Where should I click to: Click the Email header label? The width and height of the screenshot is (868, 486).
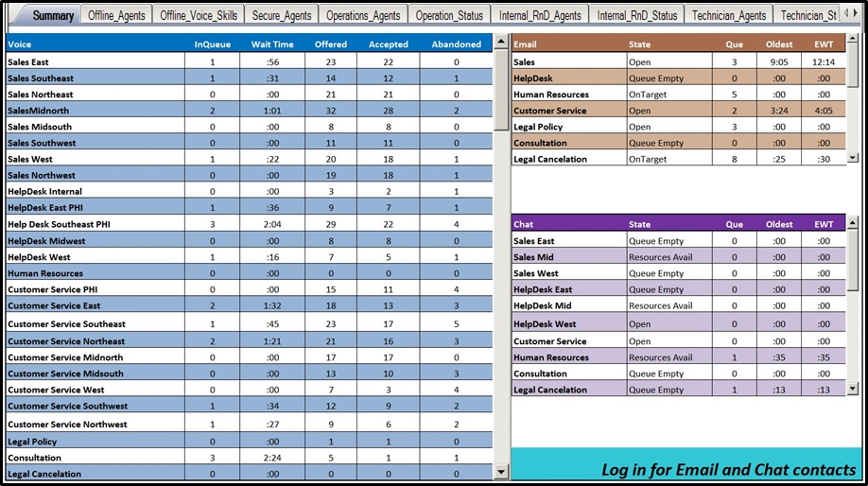(x=525, y=44)
